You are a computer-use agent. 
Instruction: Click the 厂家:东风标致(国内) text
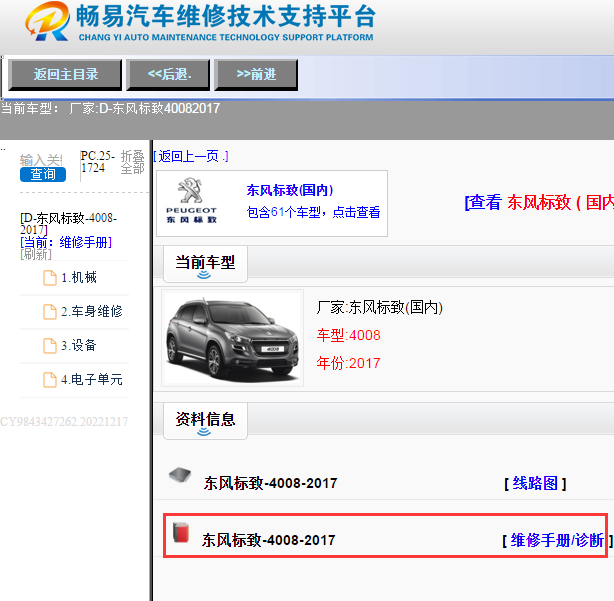[379, 308]
